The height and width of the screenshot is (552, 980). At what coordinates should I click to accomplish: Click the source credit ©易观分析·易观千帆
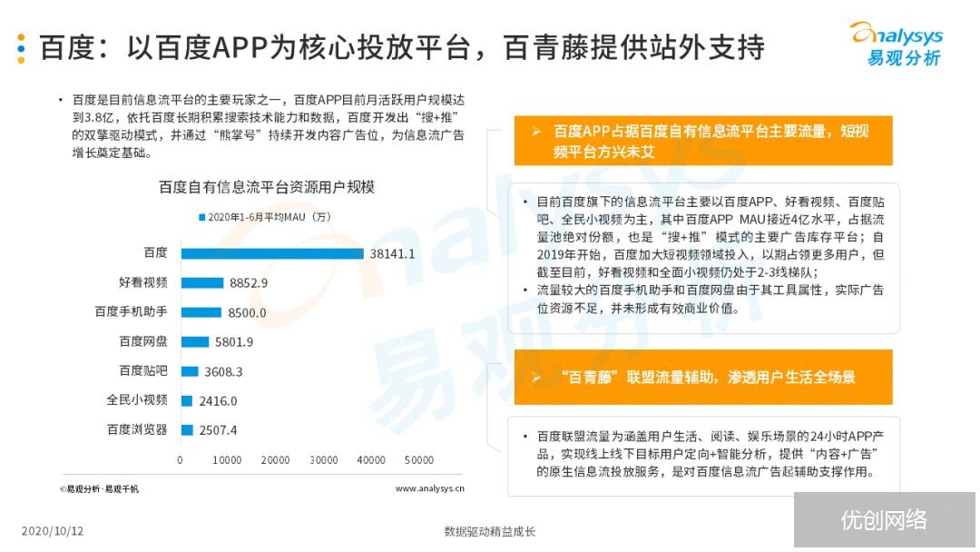[100, 488]
